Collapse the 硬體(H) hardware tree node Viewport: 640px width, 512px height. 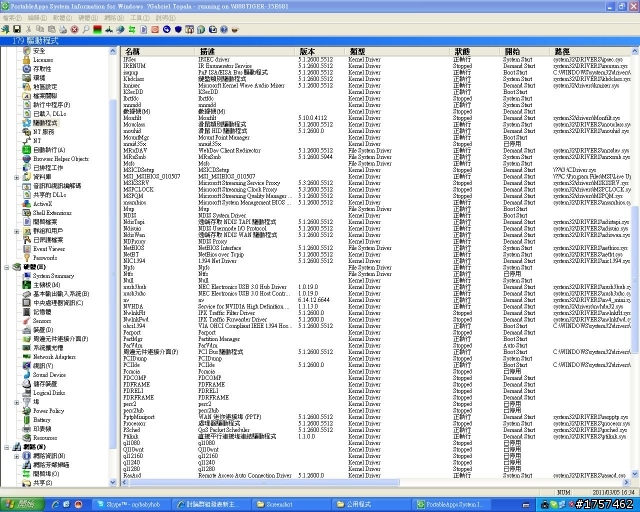click(x=7, y=267)
